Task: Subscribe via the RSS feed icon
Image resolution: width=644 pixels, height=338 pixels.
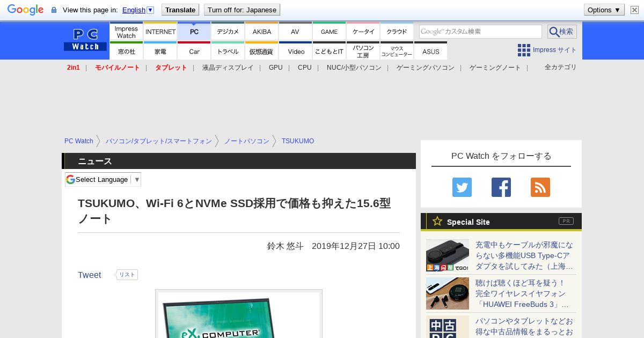Action: click(540, 187)
